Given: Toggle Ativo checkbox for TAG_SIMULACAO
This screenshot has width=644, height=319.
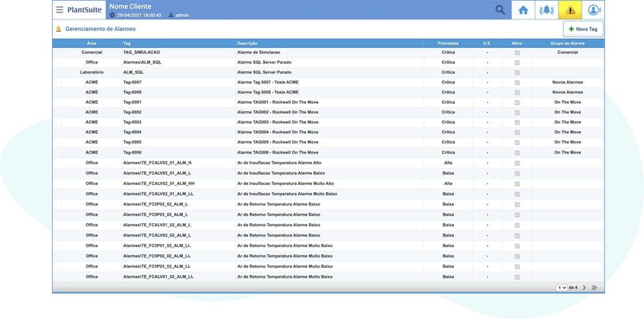Looking at the screenshot, I should click(517, 53).
